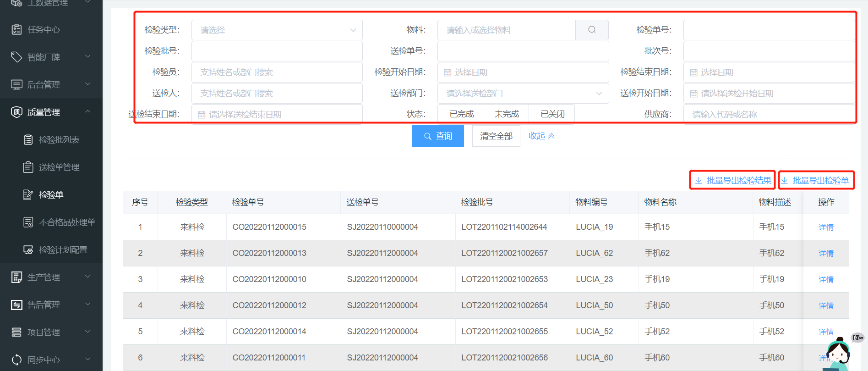Click the material search magnifier icon
Viewport: 868px width, 371px height.
click(592, 30)
